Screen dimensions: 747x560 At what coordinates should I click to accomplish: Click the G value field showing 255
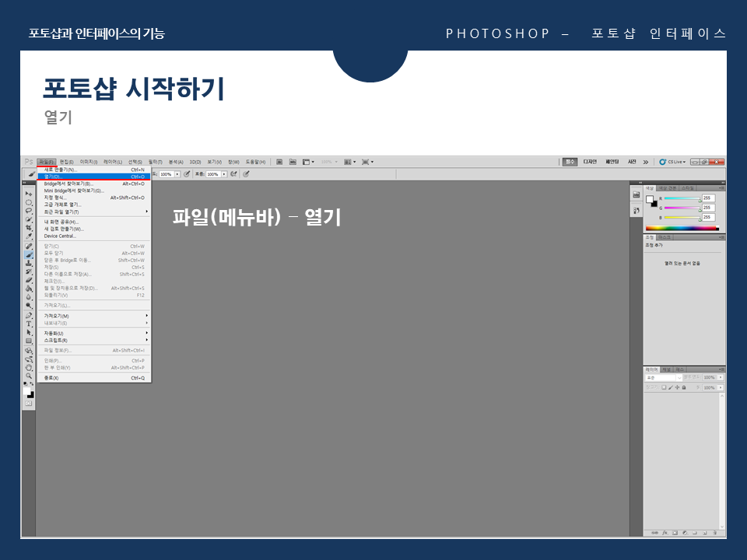pos(708,208)
